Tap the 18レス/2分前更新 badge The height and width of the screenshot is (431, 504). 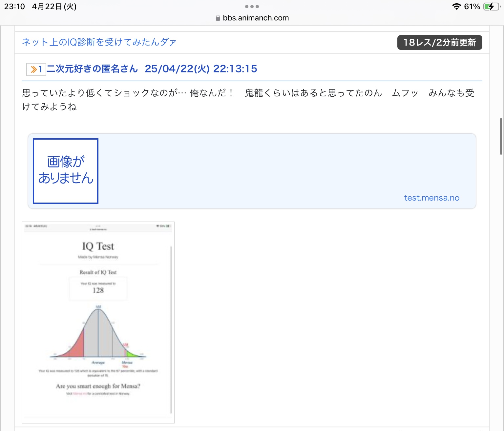click(439, 43)
